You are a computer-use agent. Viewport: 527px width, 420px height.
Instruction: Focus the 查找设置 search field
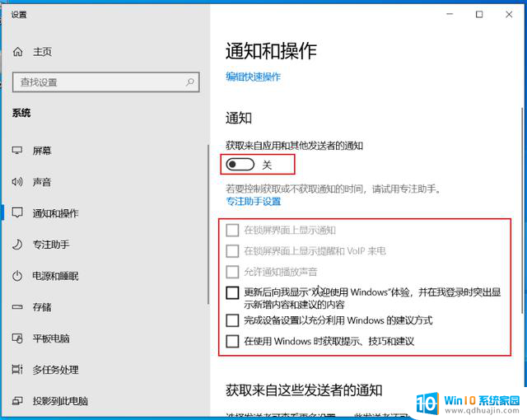(106, 82)
